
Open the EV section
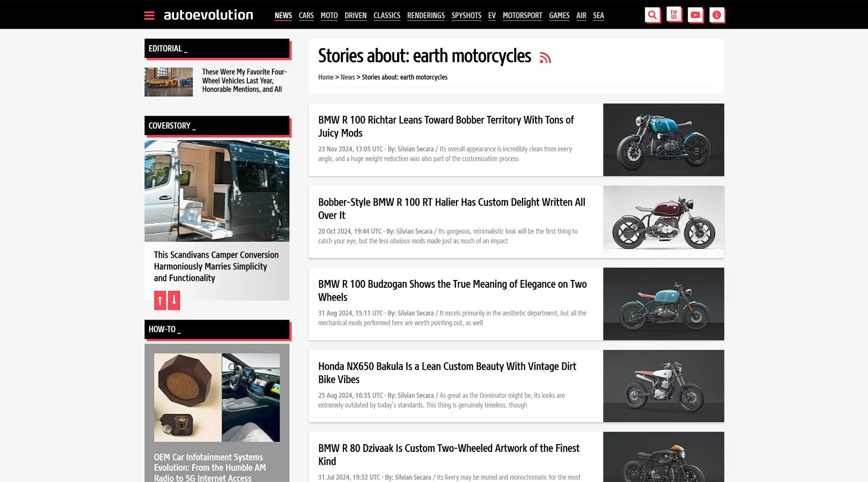coord(492,16)
